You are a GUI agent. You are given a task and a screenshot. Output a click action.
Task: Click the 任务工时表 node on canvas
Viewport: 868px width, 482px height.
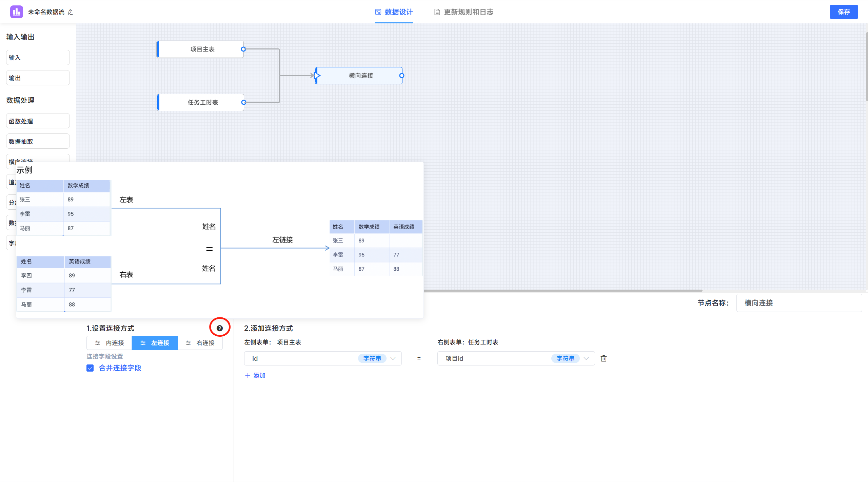click(201, 102)
